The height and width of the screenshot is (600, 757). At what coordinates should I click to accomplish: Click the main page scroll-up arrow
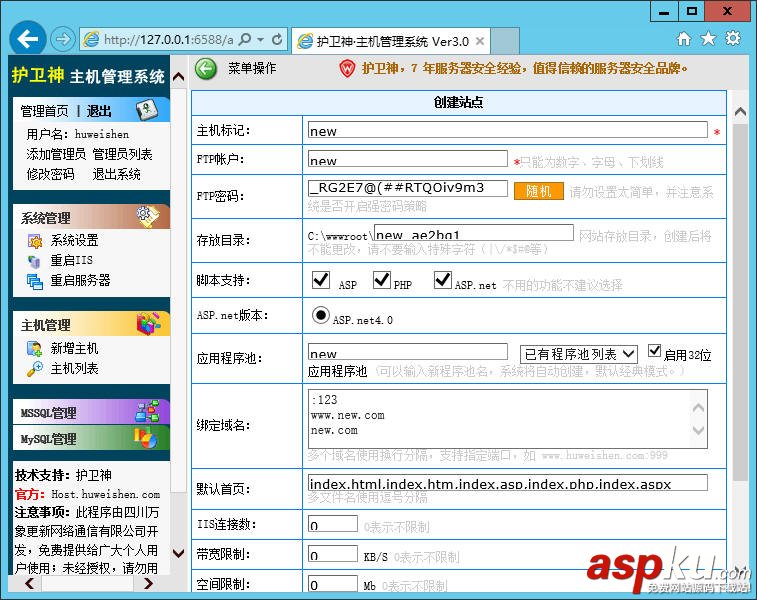click(x=740, y=112)
